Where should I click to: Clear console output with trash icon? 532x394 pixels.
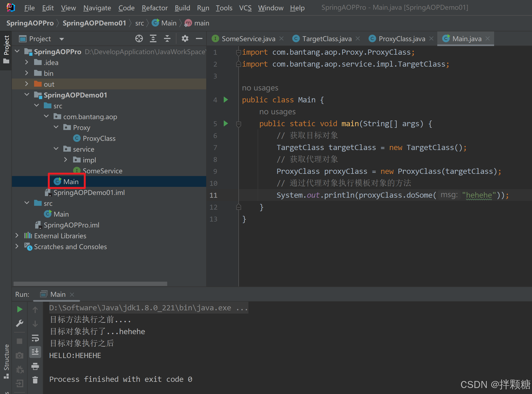click(x=35, y=380)
